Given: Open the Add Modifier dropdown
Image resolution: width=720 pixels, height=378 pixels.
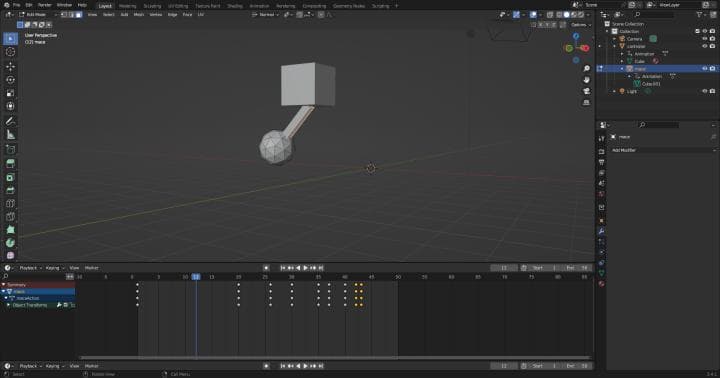Looking at the screenshot, I should tap(664, 150).
